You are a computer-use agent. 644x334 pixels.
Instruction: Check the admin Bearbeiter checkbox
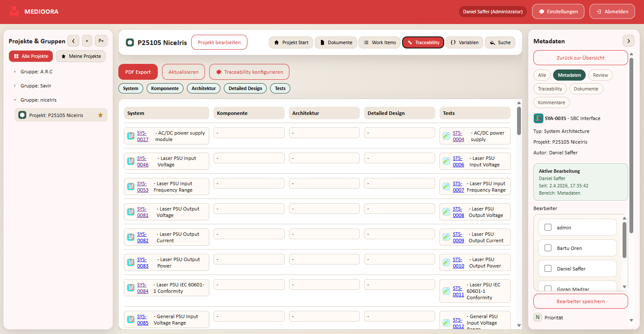pyautogui.click(x=548, y=227)
